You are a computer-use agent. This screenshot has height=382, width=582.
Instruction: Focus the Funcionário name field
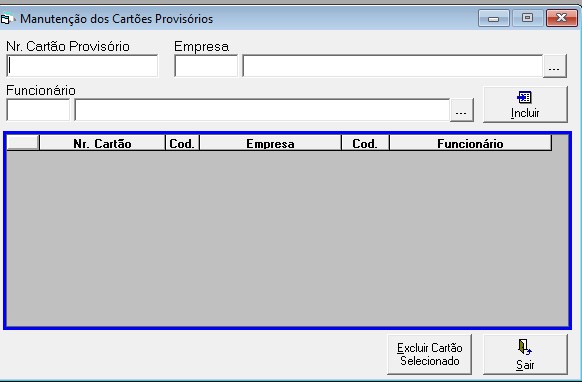(262, 110)
